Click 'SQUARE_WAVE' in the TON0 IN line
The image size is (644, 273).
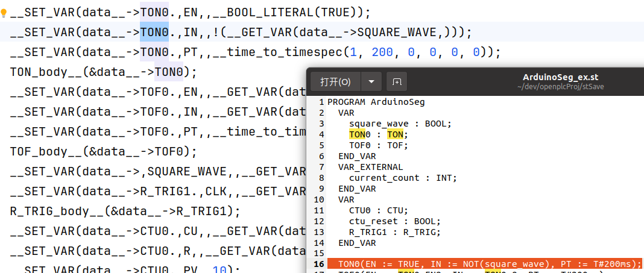tap(397, 33)
